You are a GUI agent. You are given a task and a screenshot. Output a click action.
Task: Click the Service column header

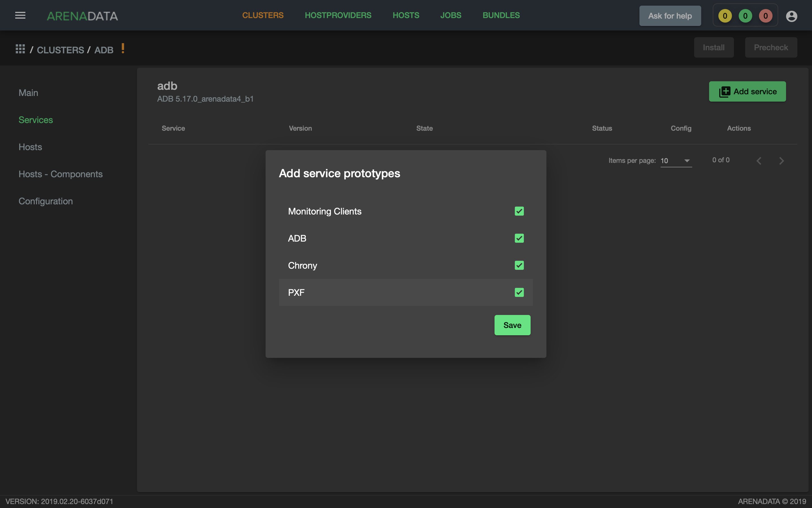pos(173,128)
